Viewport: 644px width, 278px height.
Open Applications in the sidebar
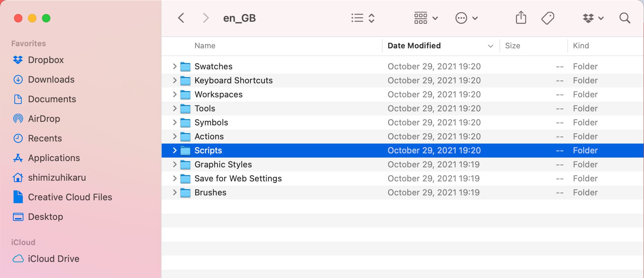click(47, 158)
